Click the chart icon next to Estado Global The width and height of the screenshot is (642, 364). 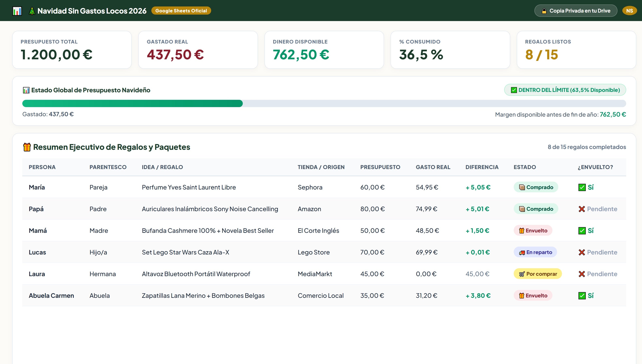coord(26,90)
